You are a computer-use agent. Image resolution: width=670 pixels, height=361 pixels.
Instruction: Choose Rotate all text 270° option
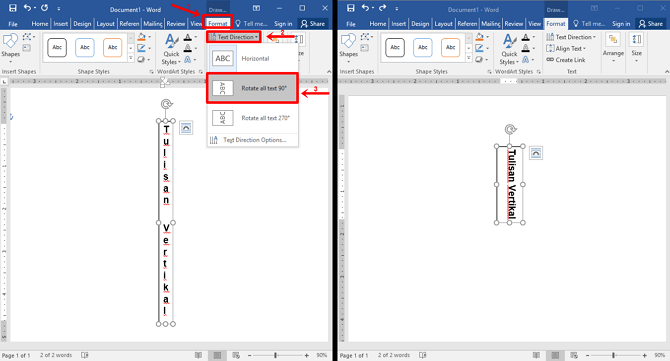pyautogui.click(x=252, y=118)
